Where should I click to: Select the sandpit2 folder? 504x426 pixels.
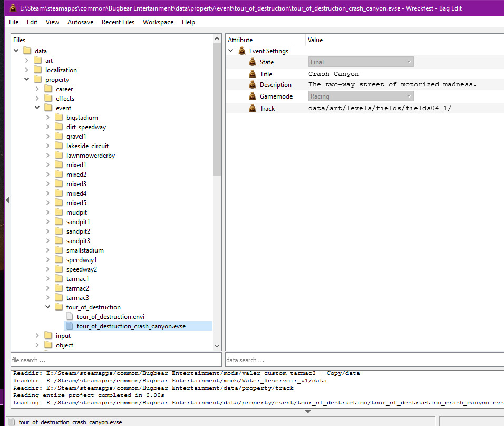pyautogui.click(x=78, y=231)
